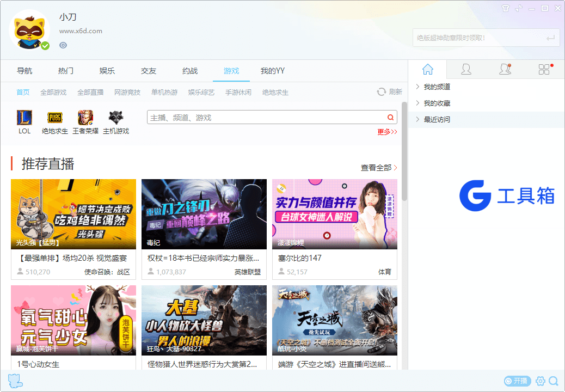Click the 主机游戏 raccoon icon
This screenshot has width=565, height=392.
click(115, 118)
